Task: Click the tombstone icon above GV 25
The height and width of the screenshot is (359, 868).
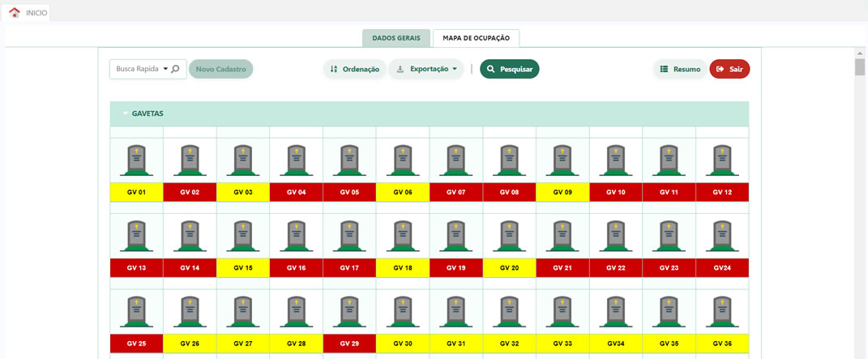Action: [x=136, y=312]
